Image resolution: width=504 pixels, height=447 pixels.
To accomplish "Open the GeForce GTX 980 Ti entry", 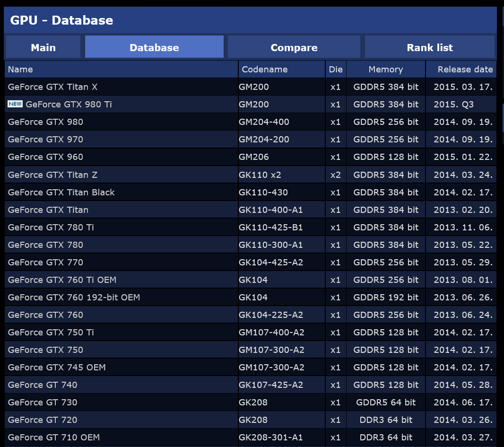I will coord(69,105).
